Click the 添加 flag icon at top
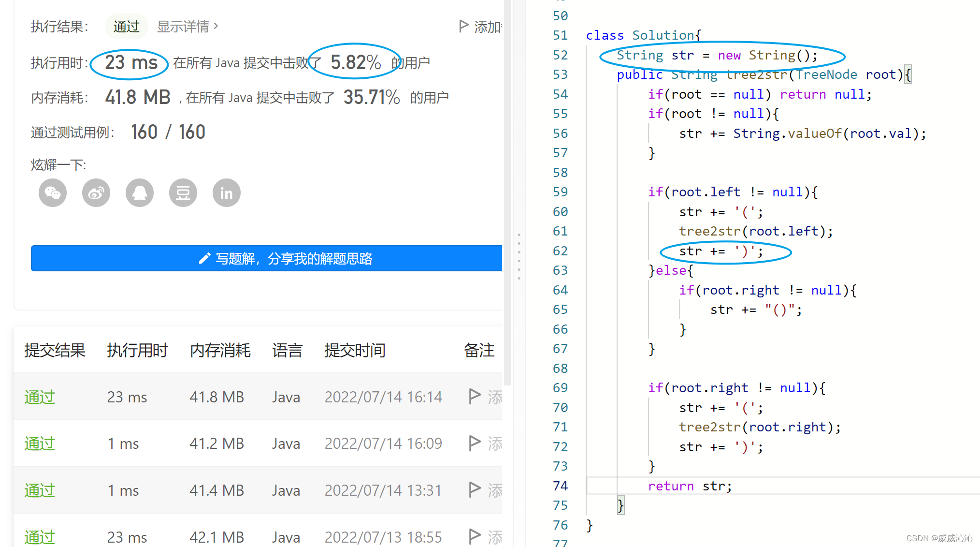980x547 pixels. pos(464,26)
